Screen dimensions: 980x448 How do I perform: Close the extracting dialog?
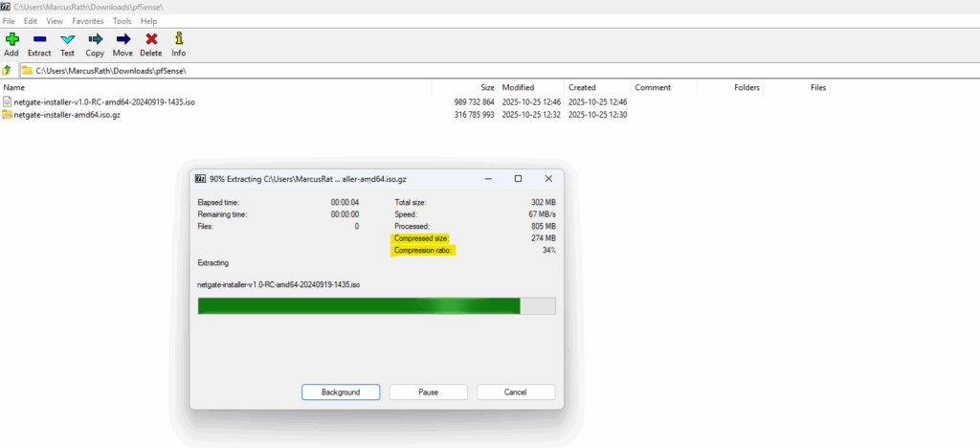[548, 179]
